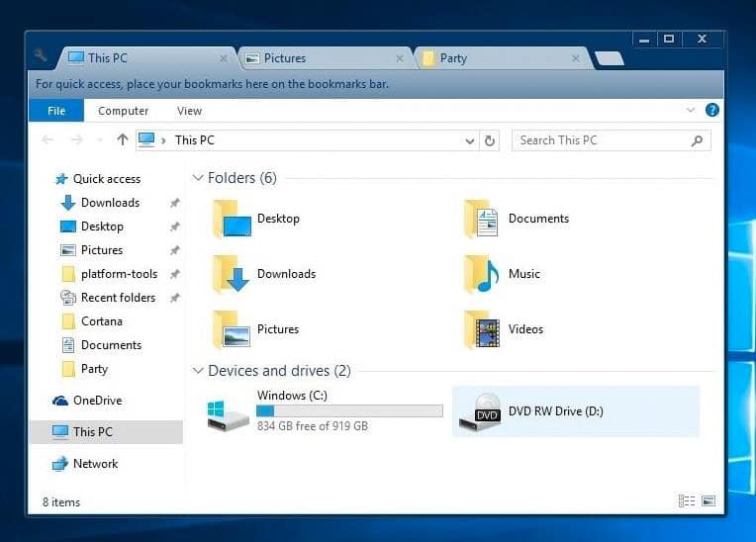
Task: Click the Refresh button beside address bar
Action: (490, 140)
